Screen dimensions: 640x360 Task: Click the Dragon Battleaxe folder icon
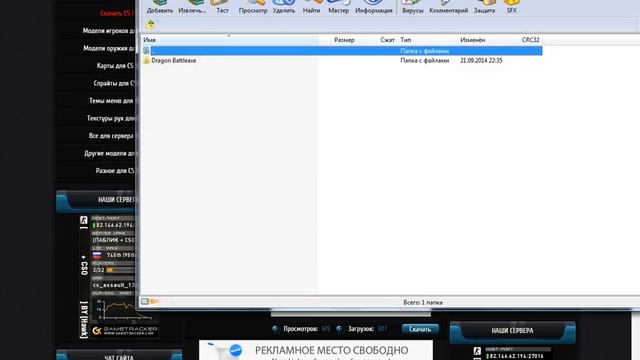146,60
